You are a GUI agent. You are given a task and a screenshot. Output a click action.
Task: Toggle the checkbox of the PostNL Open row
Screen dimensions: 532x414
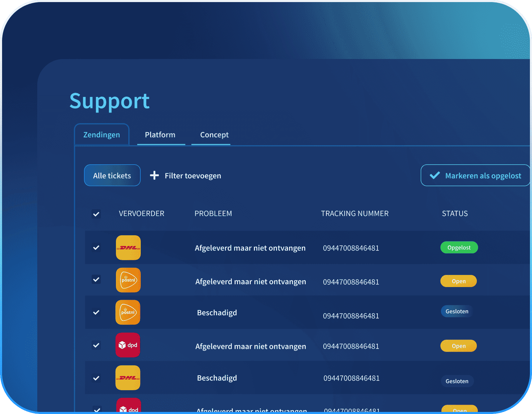[x=96, y=279]
